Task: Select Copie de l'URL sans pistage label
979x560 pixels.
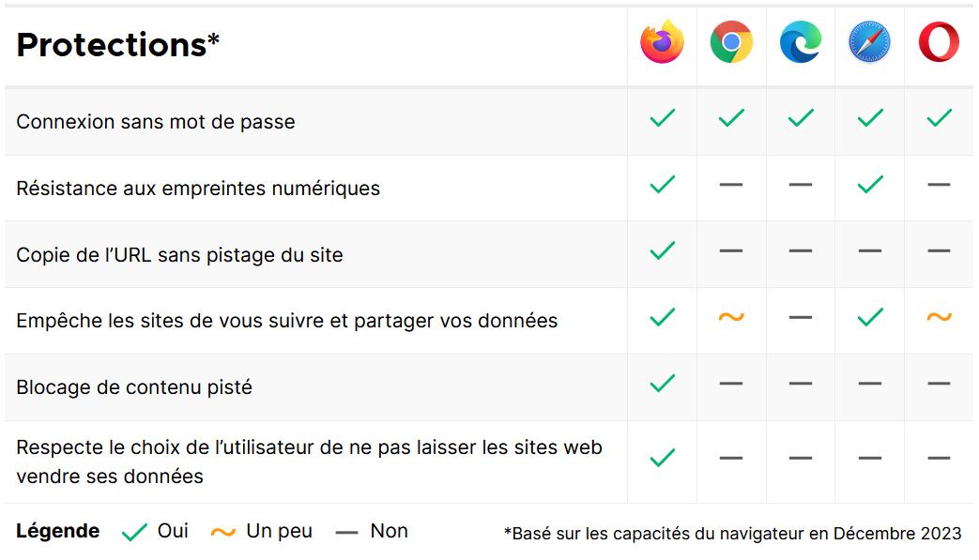Action: click(180, 255)
